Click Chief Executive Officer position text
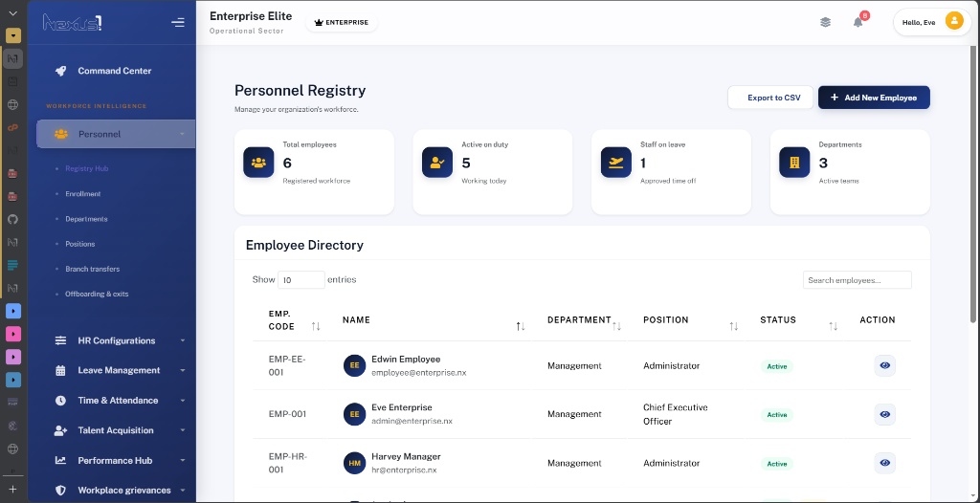 click(x=675, y=414)
